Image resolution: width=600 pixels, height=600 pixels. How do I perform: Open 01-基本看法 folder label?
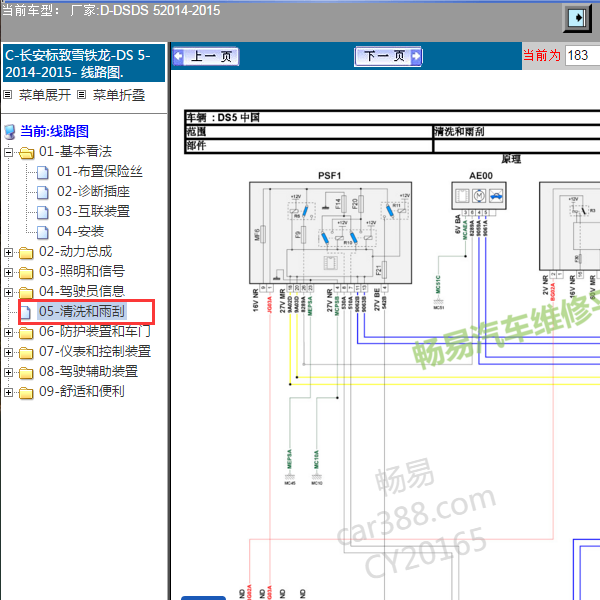[x=75, y=152]
